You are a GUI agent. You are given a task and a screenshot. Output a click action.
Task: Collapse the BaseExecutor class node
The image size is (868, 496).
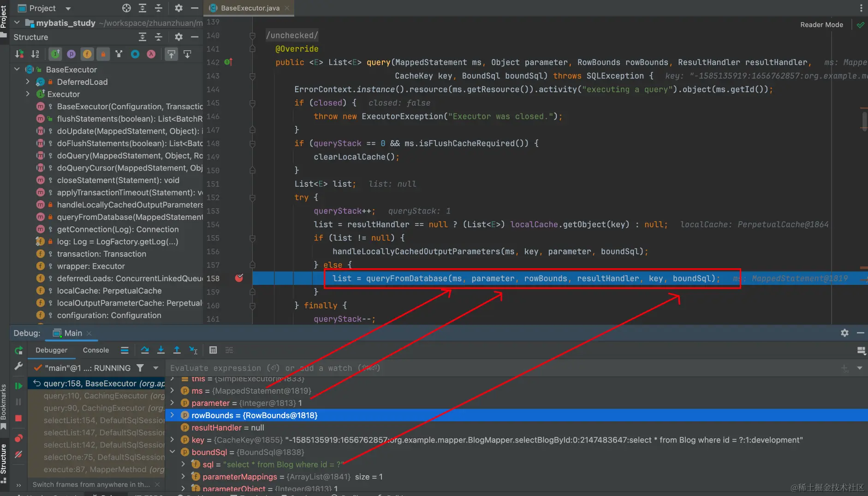[17, 69]
